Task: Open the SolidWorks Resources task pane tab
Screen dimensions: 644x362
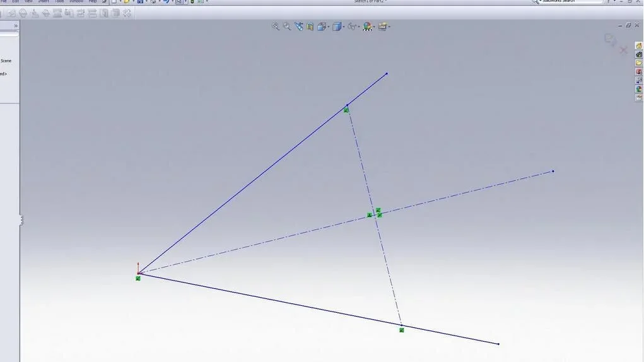Action: tap(639, 46)
